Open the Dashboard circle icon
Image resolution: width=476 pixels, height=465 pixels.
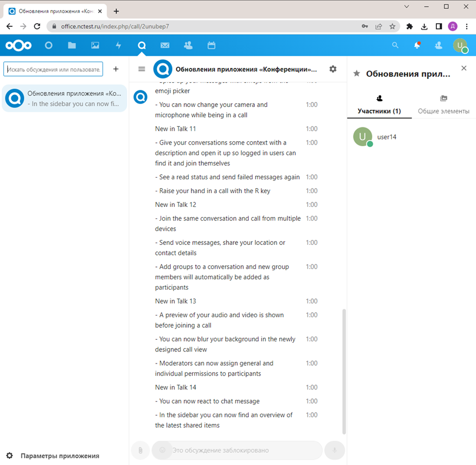(x=49, y=46)
